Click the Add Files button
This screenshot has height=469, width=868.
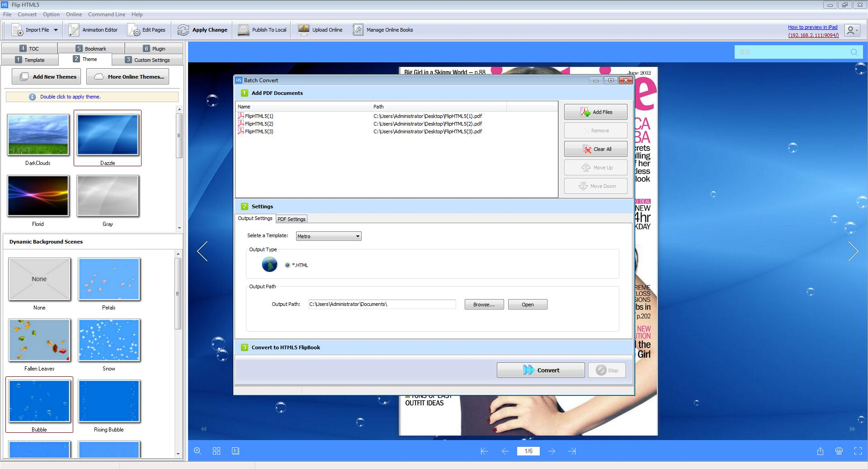pyautogui.click(x=595, y=112)
